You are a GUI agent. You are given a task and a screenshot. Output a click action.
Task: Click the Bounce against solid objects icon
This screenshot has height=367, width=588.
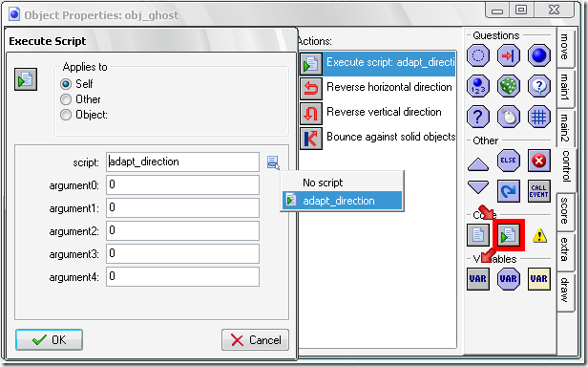311,139
